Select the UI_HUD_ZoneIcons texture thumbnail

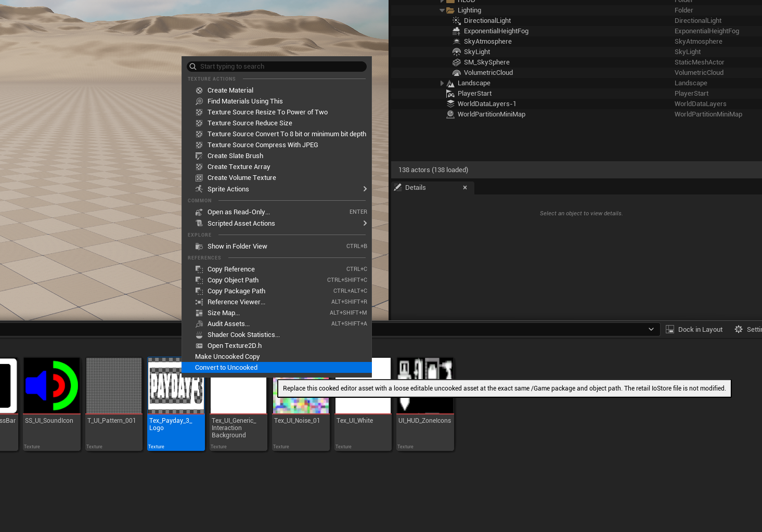[x=425, y=385]
